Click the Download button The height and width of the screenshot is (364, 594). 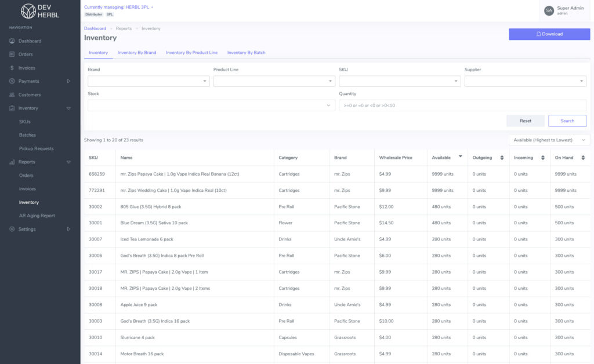[549, 34]
